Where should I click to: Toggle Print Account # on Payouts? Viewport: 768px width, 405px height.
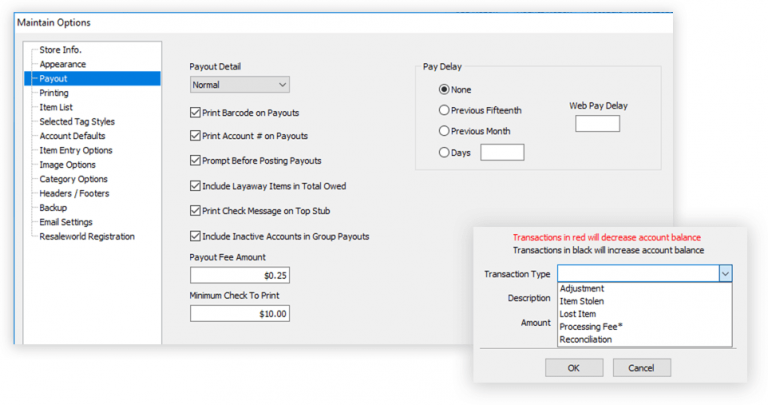[196, 136]
